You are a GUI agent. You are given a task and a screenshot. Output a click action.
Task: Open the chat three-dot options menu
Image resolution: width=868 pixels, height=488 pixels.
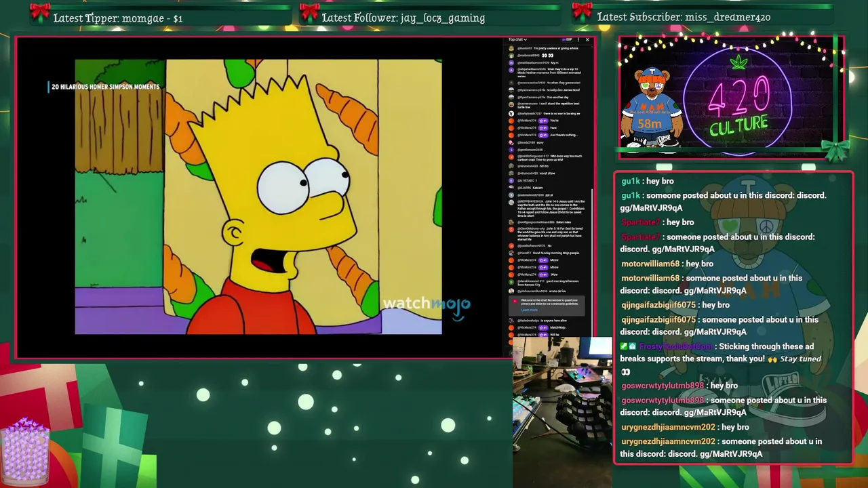(578, 39)
